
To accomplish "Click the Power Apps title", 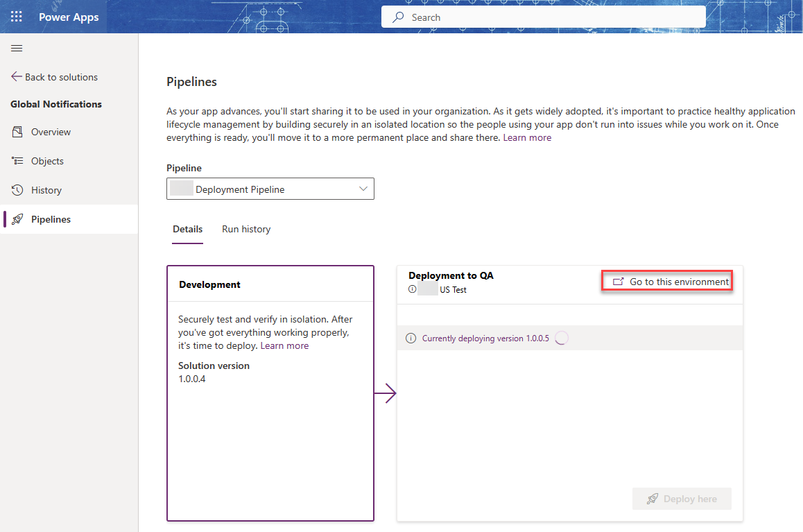I will click(69, 17).
